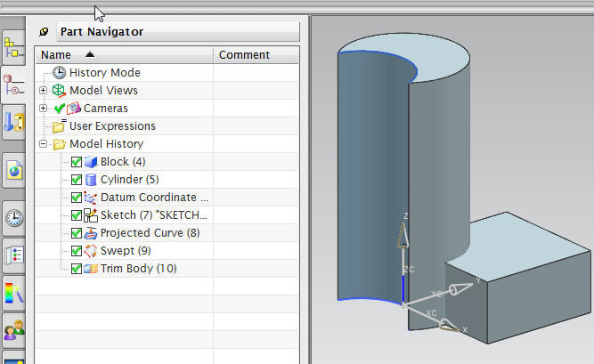
Task: Click the sort arrow in the Name column
Action: 90,54
